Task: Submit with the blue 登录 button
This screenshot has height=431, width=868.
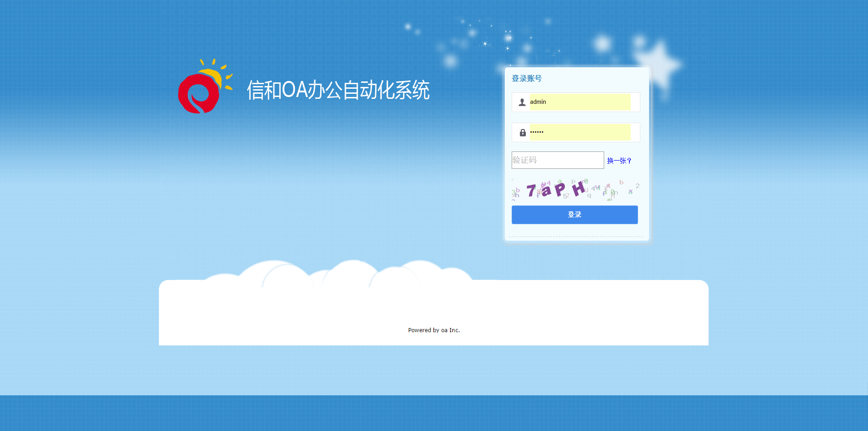Action: [x=574, y=215]
